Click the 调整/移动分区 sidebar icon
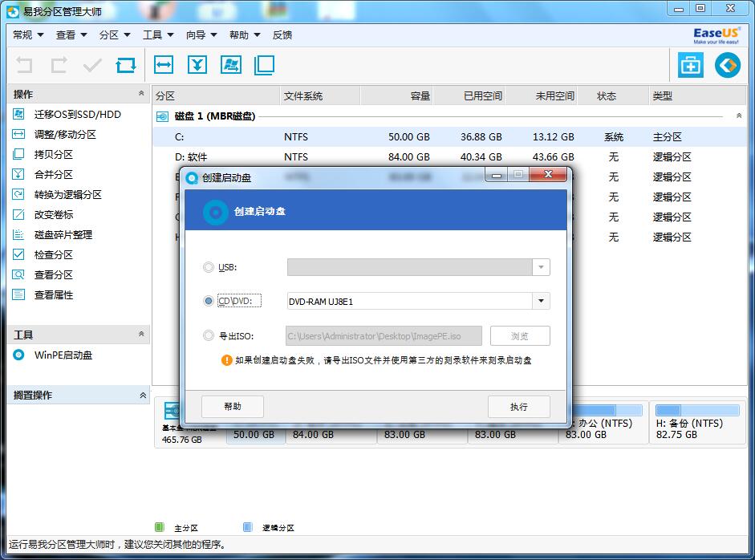755x560 pixels. [x=18, y=134]
